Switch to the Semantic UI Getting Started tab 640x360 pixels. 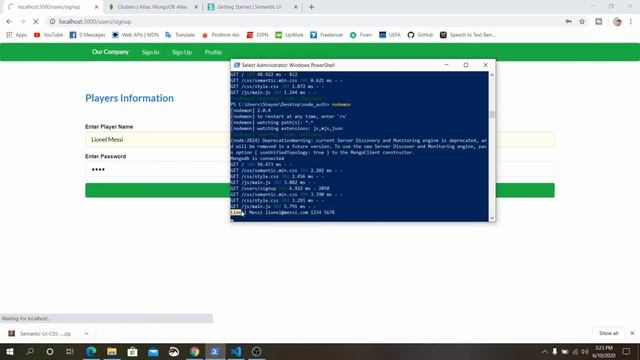(249, 7)
